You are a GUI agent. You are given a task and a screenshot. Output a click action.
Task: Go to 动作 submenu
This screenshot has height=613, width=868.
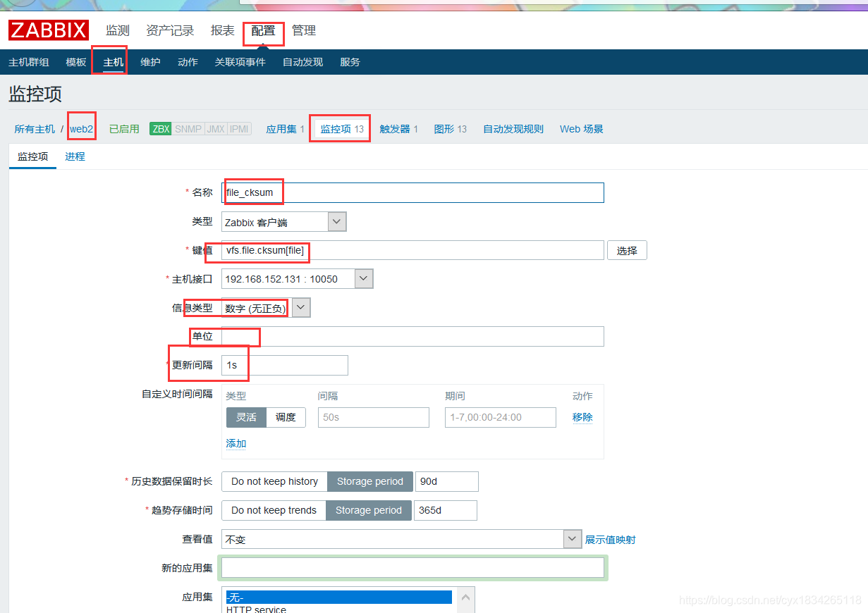tap(188, 62)
